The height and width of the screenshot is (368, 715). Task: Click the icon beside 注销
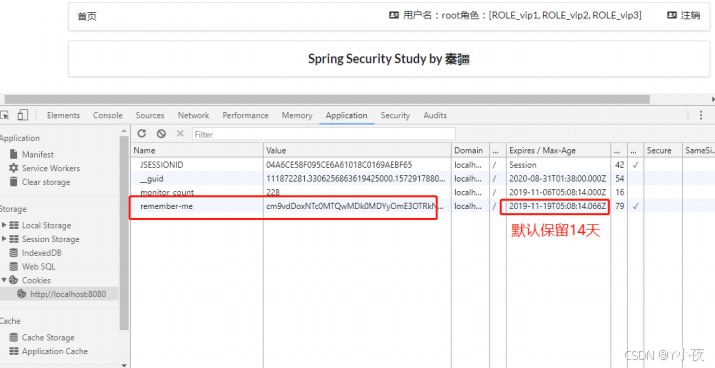click(x=671, y=15)
